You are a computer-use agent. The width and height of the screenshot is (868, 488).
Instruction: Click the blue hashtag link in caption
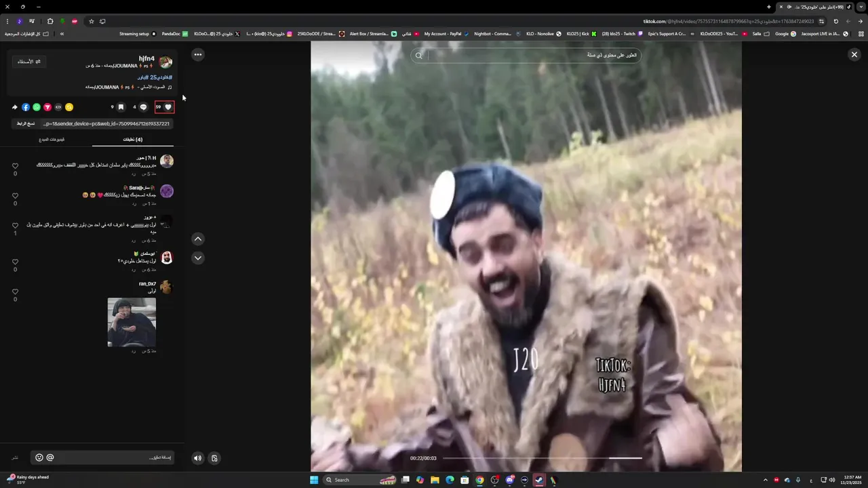point(154,77)
